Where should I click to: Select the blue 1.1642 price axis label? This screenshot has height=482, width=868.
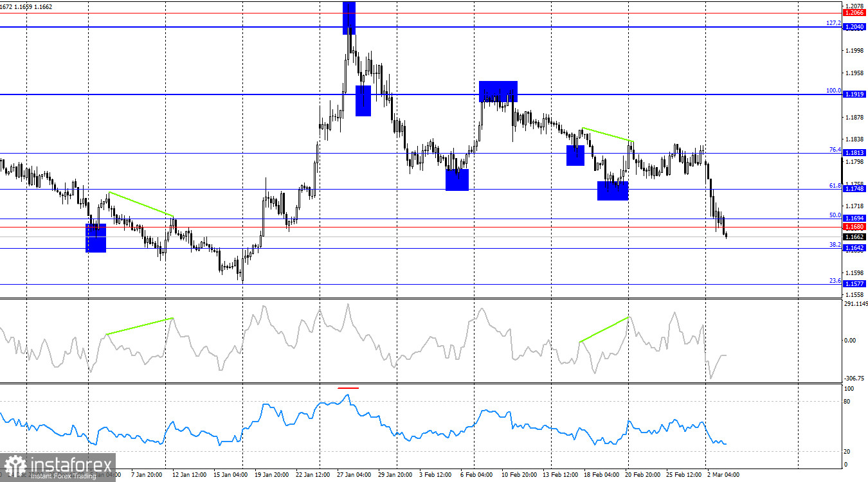[854, 248]
